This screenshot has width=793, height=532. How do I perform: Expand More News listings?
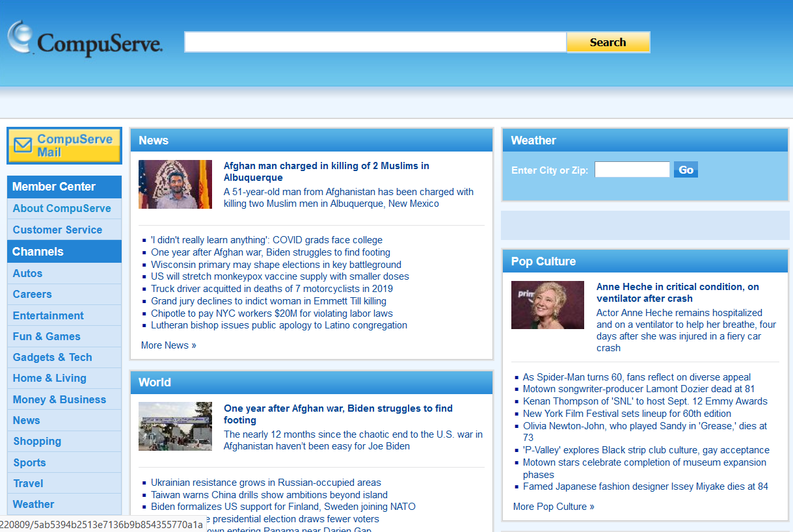click(168, 345)
